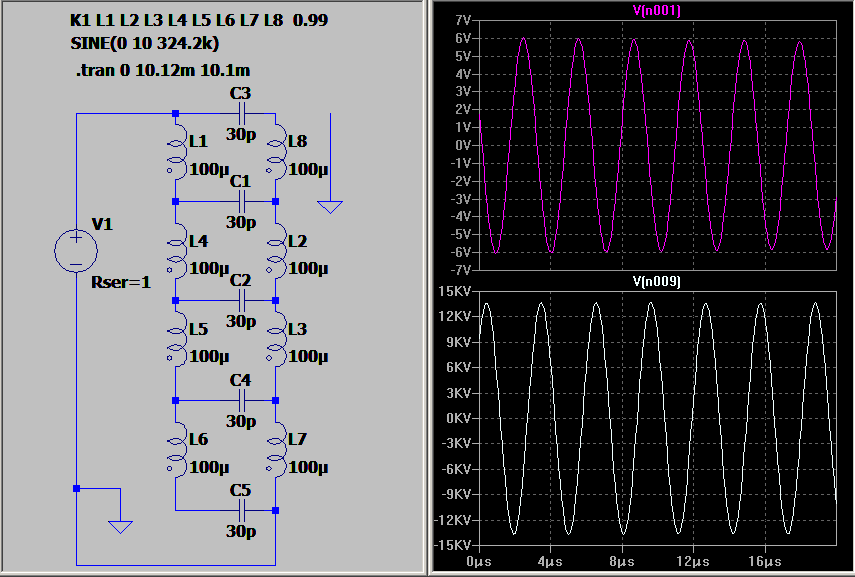Image resolution: width=855 pixels, height=577 pixels.
Task: Click the V(n009) trace label
Action: click(x=657, y=281)
